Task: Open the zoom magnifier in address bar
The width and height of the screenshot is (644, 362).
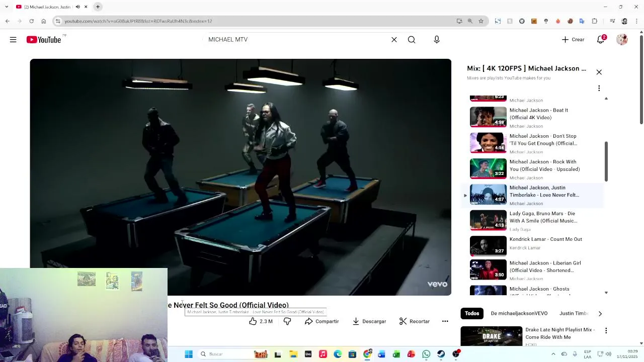Action: coord(470,21)
